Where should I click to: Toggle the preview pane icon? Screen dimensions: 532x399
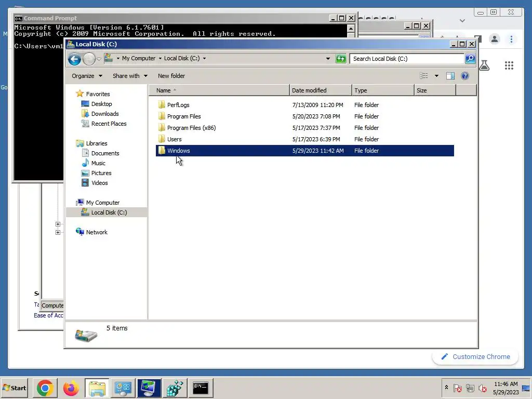450,76
